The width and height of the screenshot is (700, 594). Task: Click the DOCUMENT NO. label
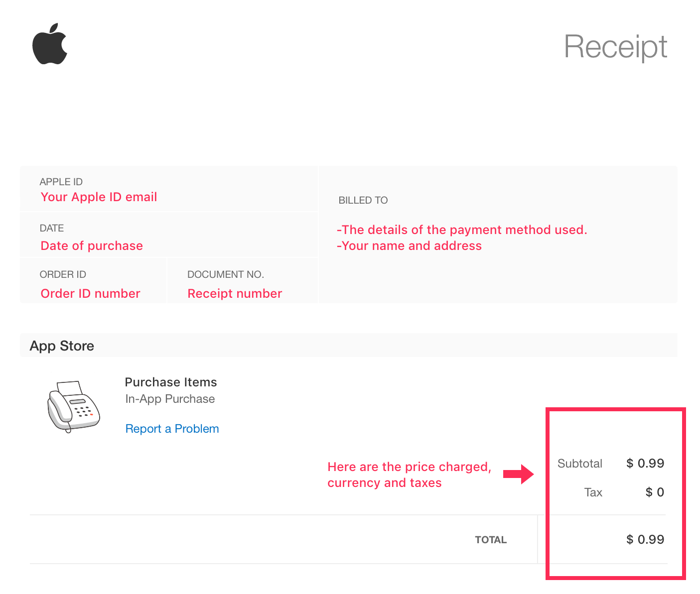[226, 274]
